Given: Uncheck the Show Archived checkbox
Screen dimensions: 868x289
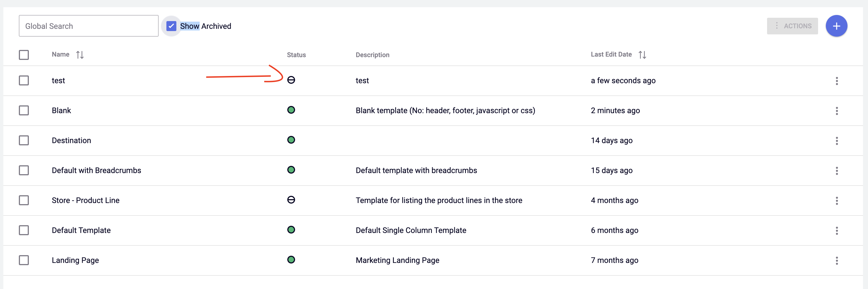Looking at the screenshot, I should pos(171,26).
